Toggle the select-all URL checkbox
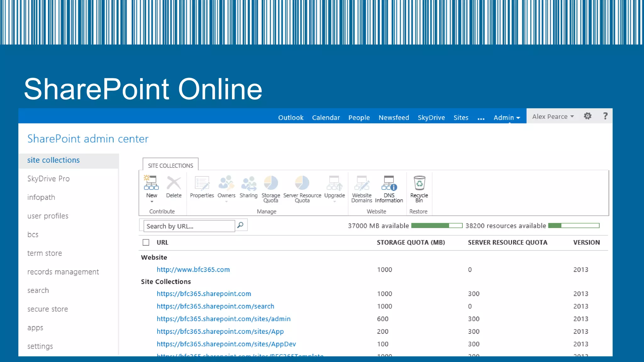644x362 pixels. point(146,242)
